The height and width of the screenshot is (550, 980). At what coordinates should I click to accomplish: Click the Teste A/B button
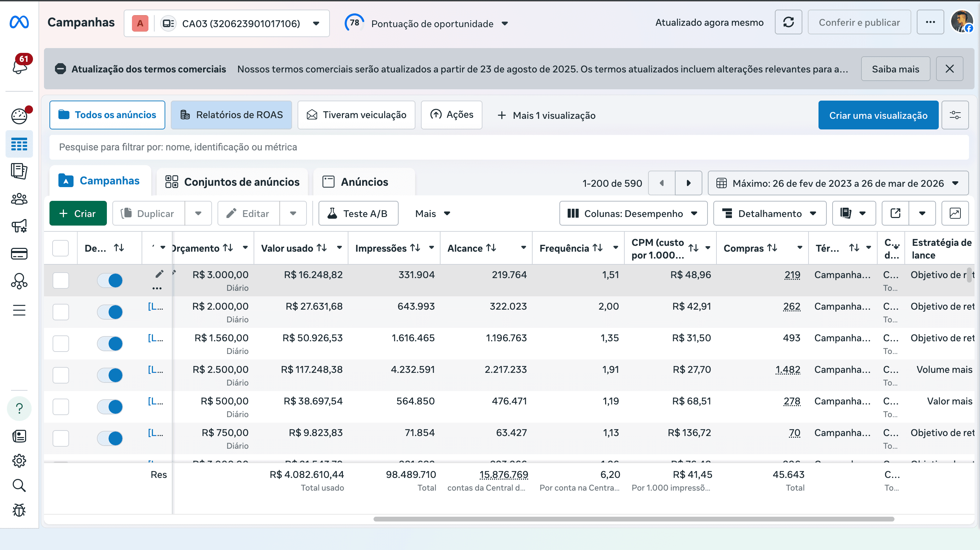pos(358,213)
